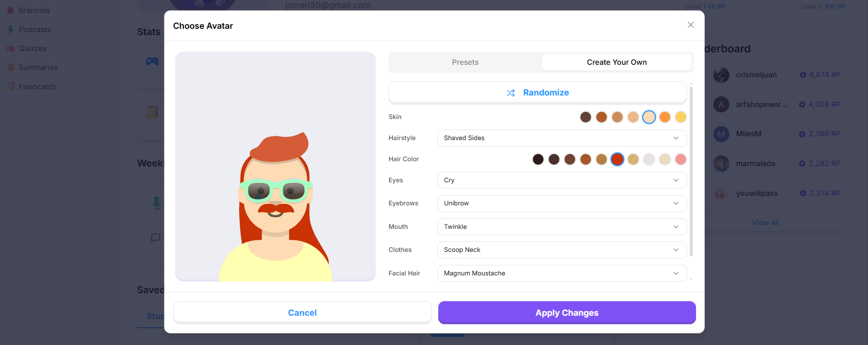Screen dimensions: 868x345
Task: Click the Quizzes icon in sidebar
Action: (11, 48)
